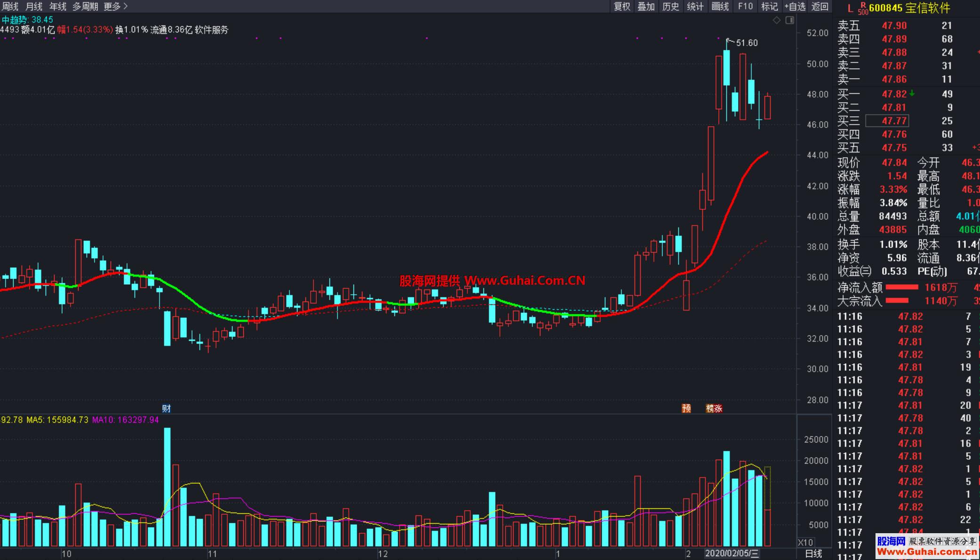980x560 pixels.
Task: Click the 换手 value 1.01%
Action: click(893, 244)
